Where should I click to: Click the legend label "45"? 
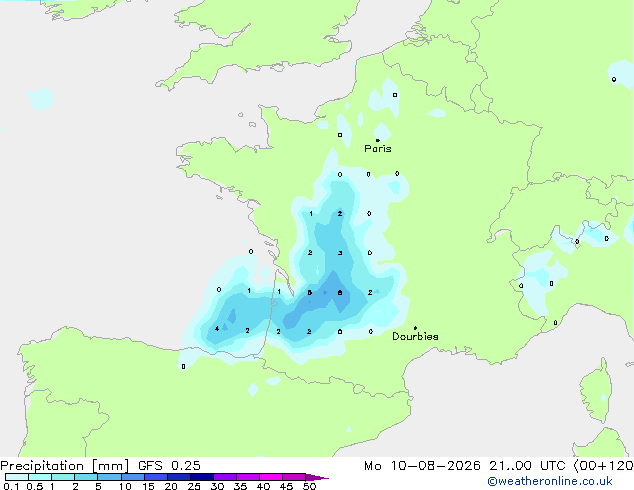tap(286, 486)
